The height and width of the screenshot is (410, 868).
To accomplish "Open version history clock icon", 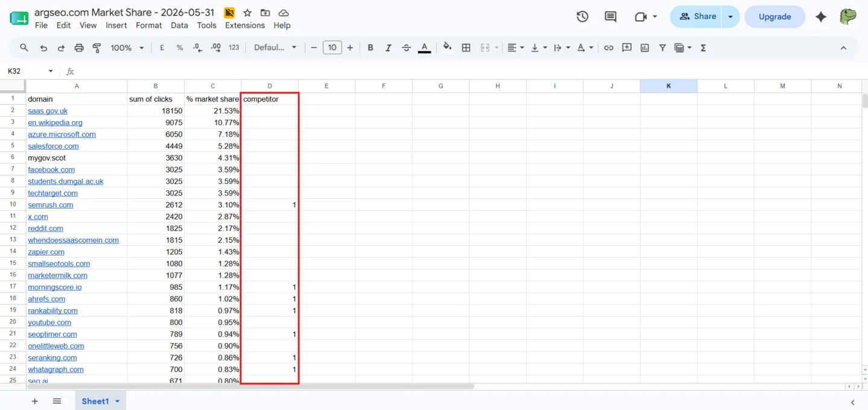I will pyautogui.click(x=582, y=17).
